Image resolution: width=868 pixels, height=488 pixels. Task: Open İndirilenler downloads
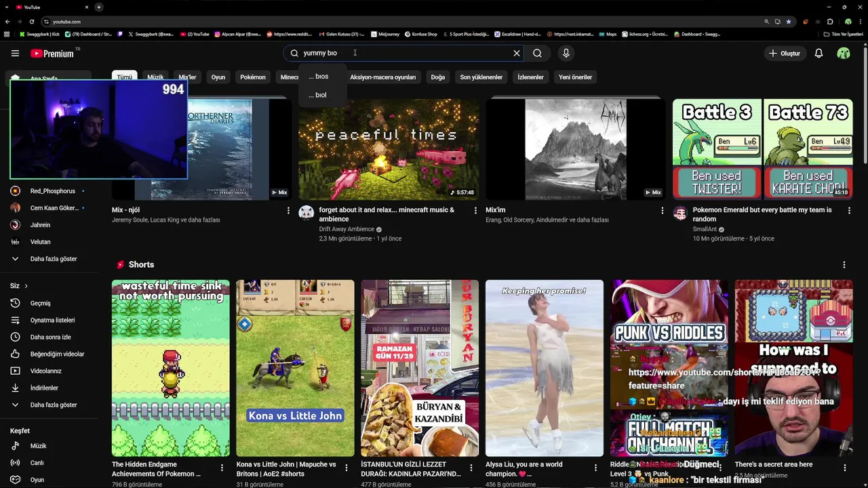(49, 388)
